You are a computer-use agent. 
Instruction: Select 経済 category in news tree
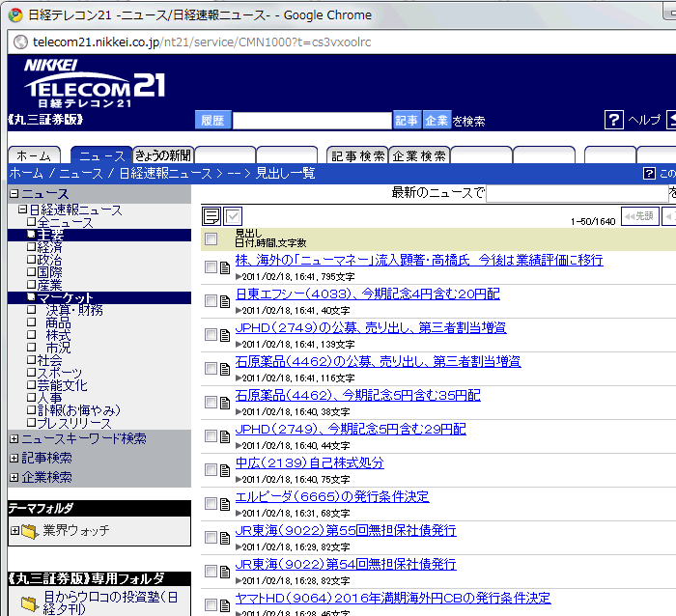[x=49, y=247]
